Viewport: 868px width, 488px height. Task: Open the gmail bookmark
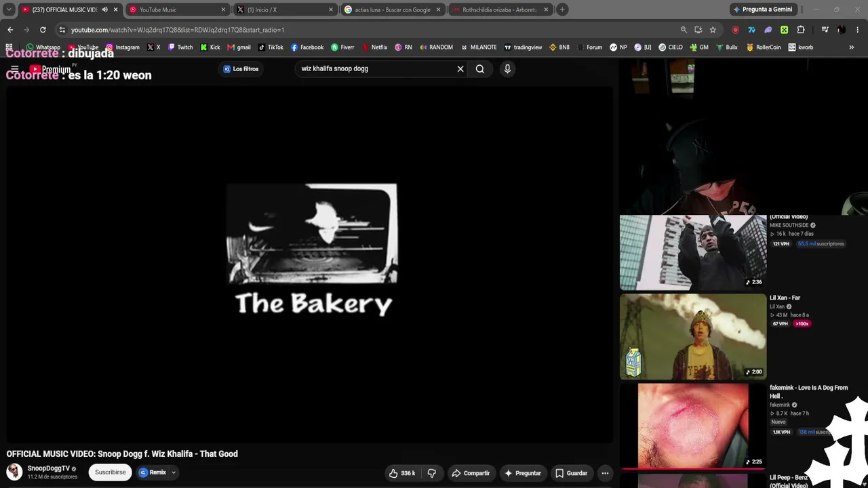pyautogui.click(x=239, y=47)
